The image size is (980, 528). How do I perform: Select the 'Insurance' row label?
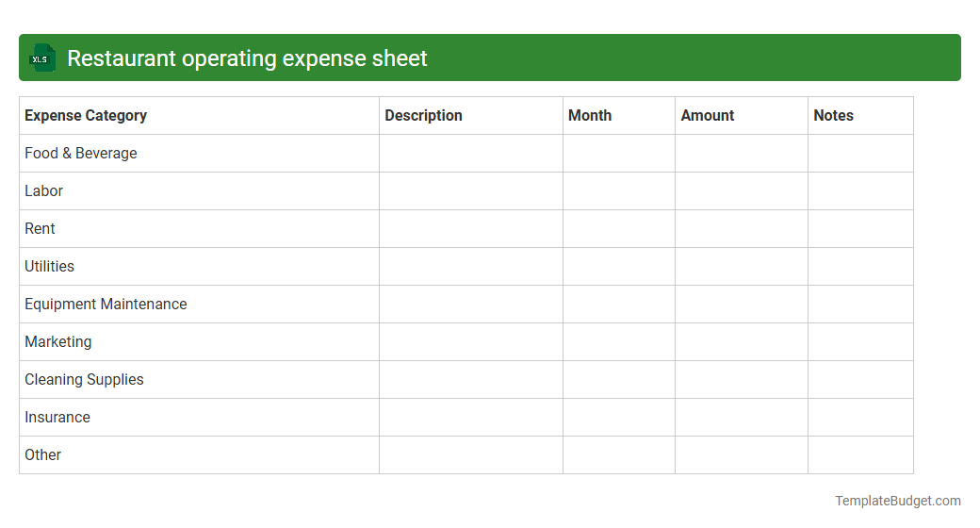point(57,418)
